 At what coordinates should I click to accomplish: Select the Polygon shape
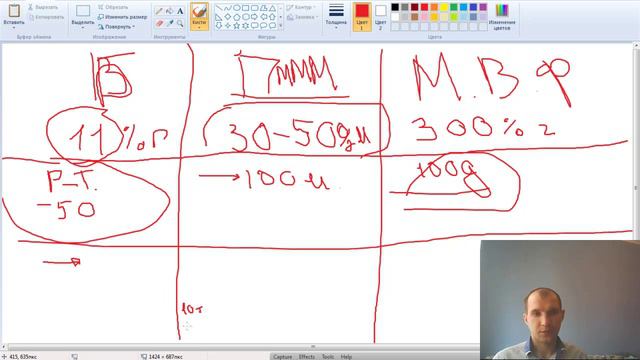coord(263,8)
